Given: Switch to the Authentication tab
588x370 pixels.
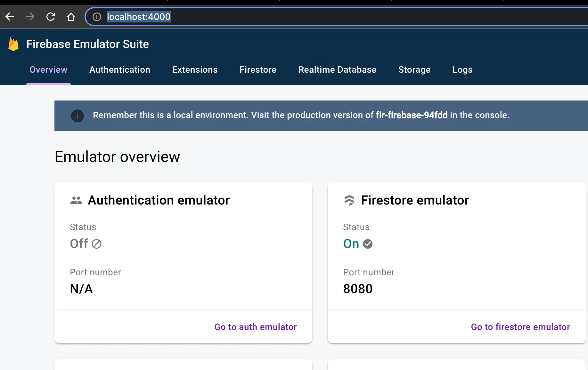Looking at the screenshot, I should point(120,70).
